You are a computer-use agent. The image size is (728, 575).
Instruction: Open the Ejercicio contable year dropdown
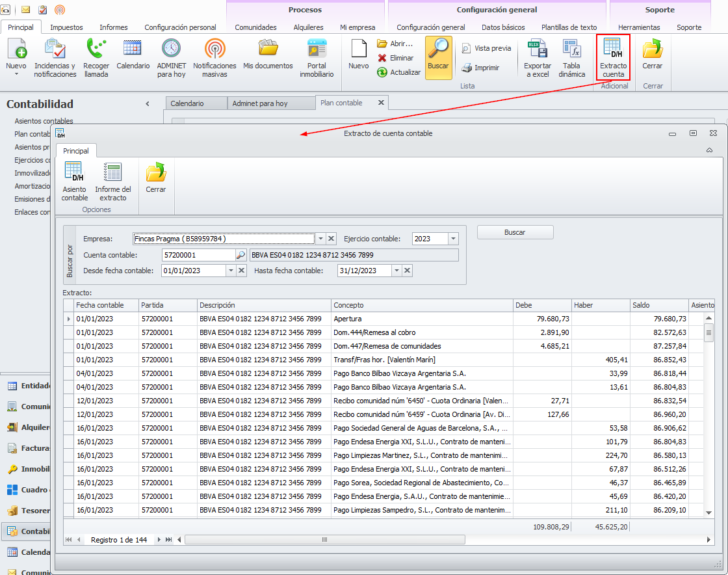point(453,239)
